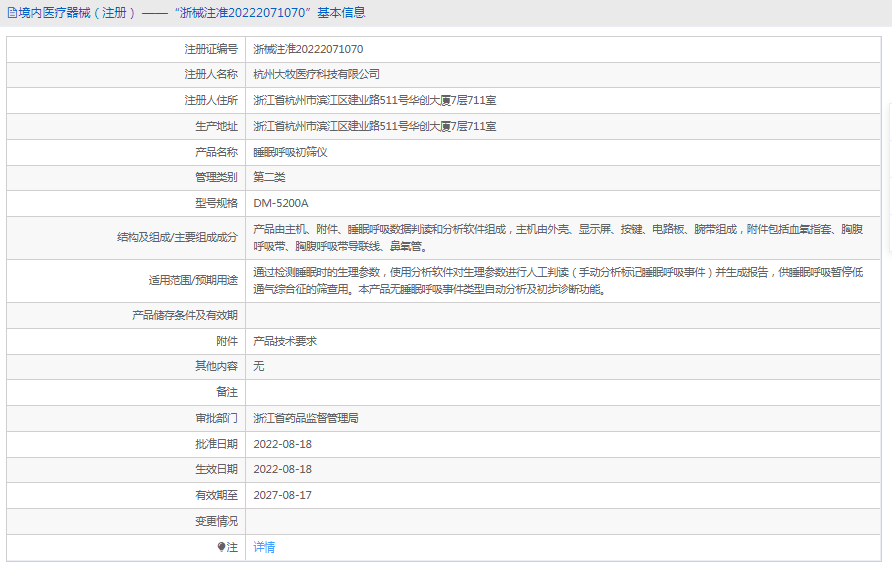Click the 型号规格 row label
The image size is (892, 566).
tap(216, 203)
